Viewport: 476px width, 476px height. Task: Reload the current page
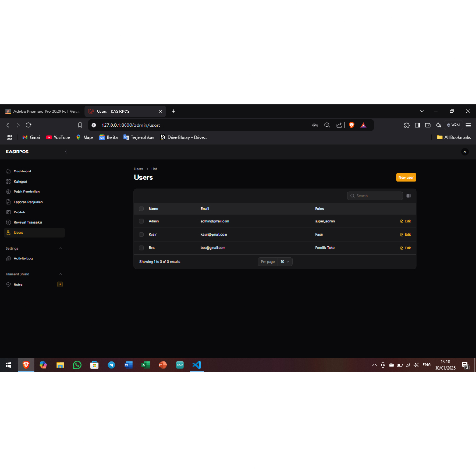pos(28,125)
